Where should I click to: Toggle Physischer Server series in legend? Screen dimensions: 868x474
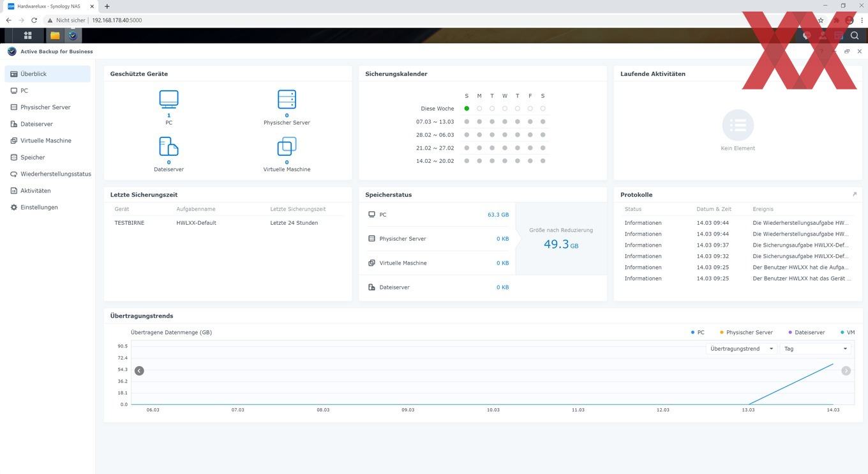(x=746, y=332)
